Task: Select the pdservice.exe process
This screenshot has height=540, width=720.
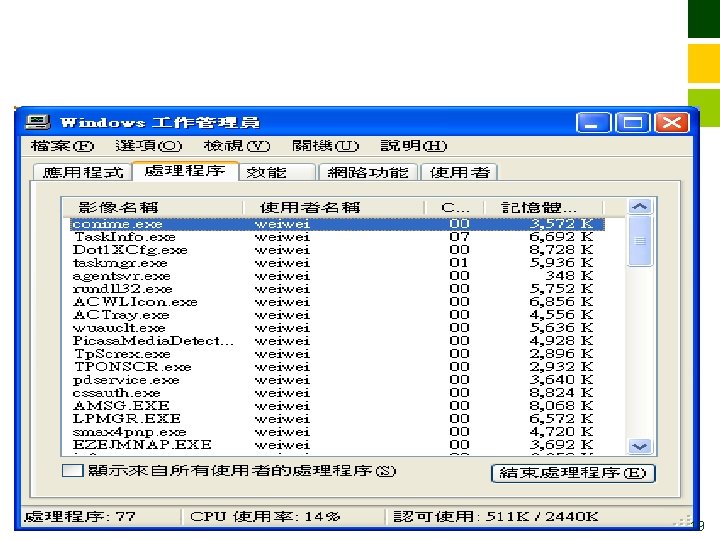Action: (338, 380)
